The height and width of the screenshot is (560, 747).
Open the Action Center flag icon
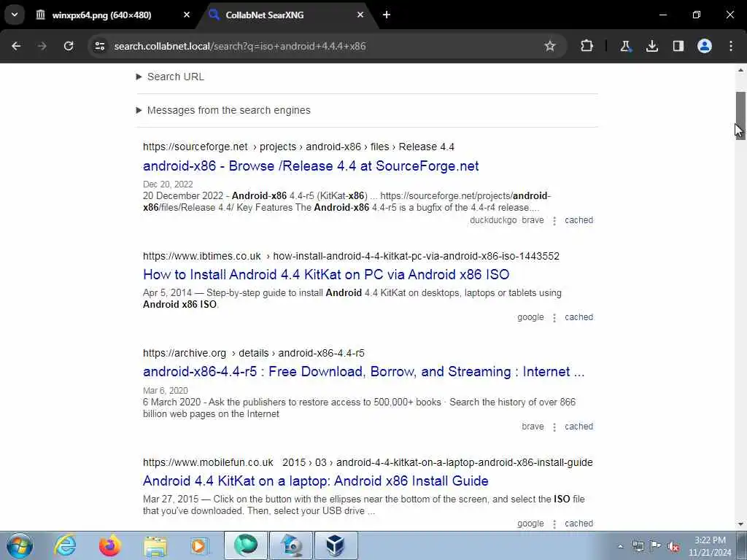656,546
